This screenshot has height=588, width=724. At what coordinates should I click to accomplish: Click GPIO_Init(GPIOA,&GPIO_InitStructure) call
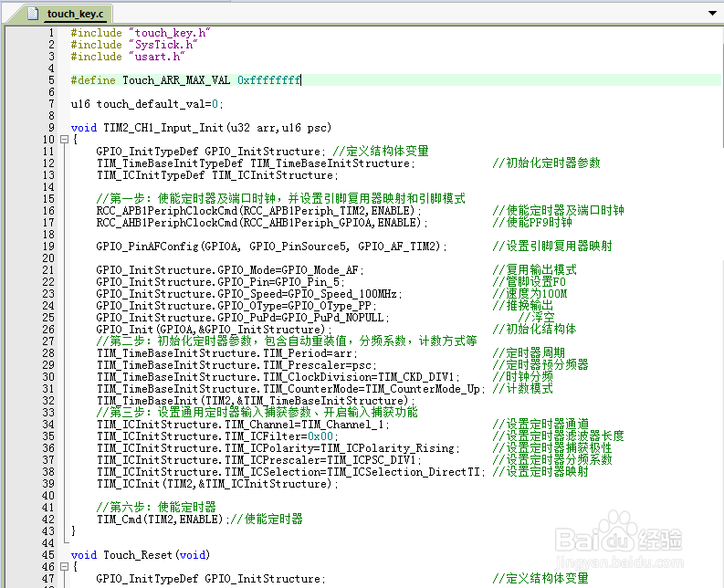[214, 330]
